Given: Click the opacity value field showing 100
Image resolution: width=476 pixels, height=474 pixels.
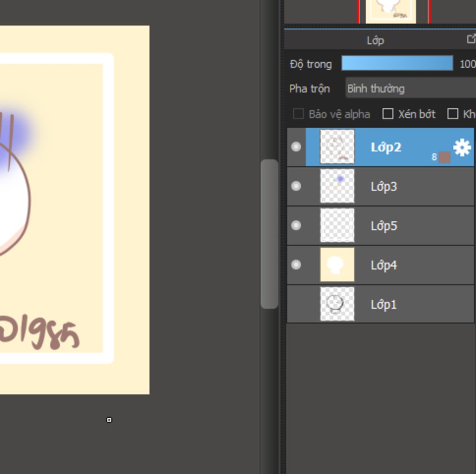Looking at the screenshot, I should (x=468, y=64).
